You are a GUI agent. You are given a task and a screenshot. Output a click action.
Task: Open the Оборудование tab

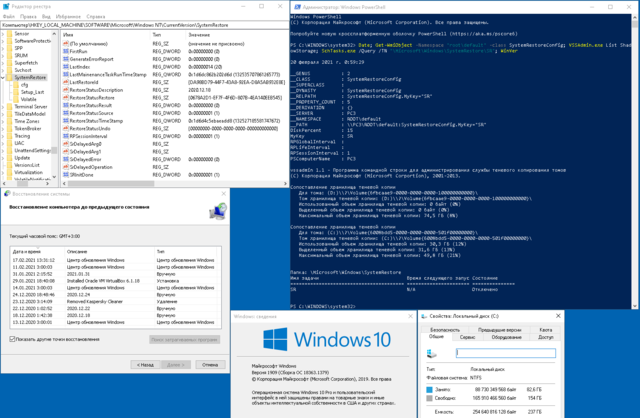coord(507,337)
